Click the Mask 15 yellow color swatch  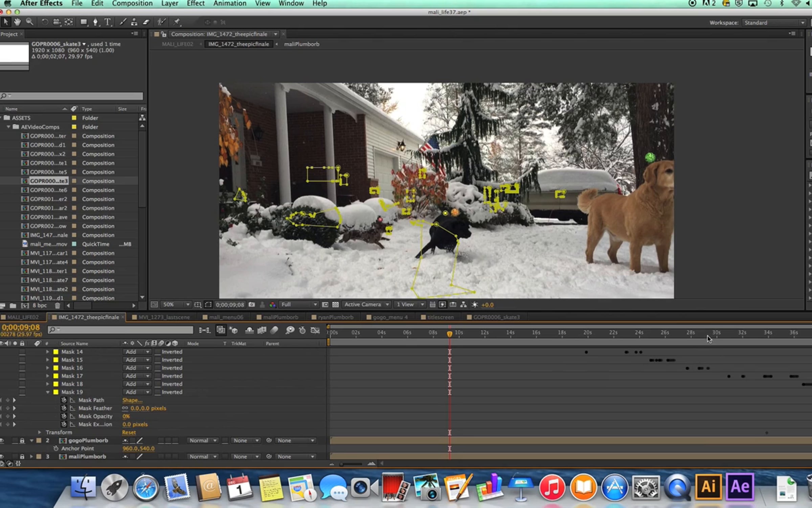coord(56,360)
